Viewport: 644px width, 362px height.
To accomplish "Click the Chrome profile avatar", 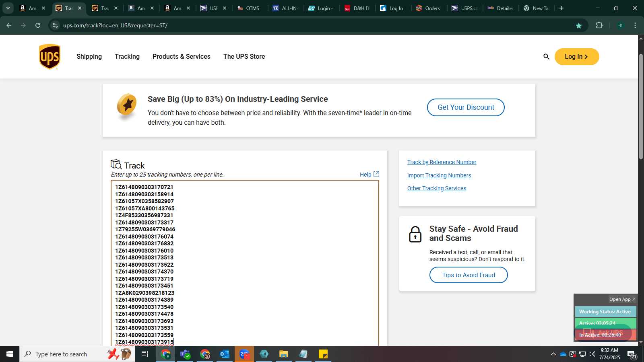I will [x=620, y=25].
